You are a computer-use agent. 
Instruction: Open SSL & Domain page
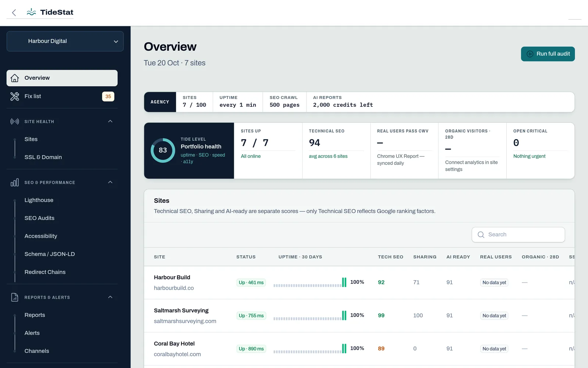point(43,157)
